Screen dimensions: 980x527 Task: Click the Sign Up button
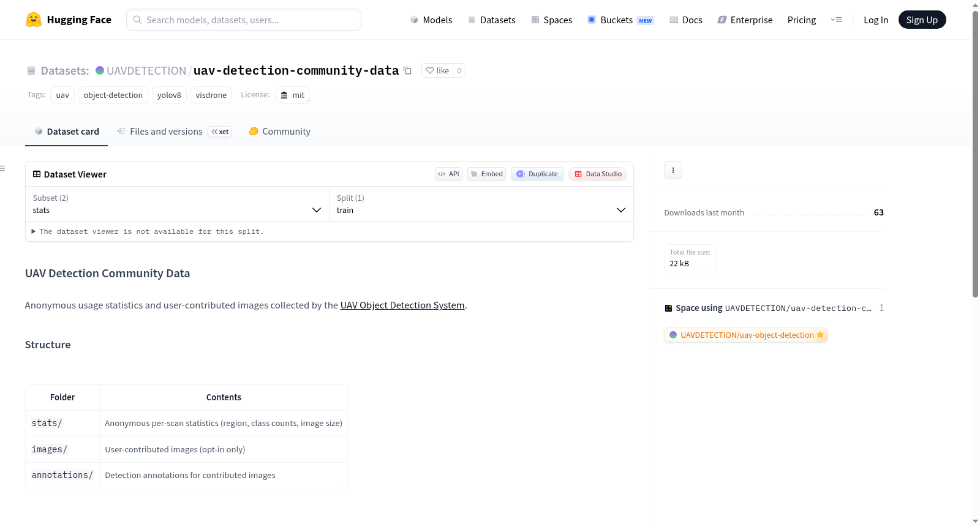[922, 20]
